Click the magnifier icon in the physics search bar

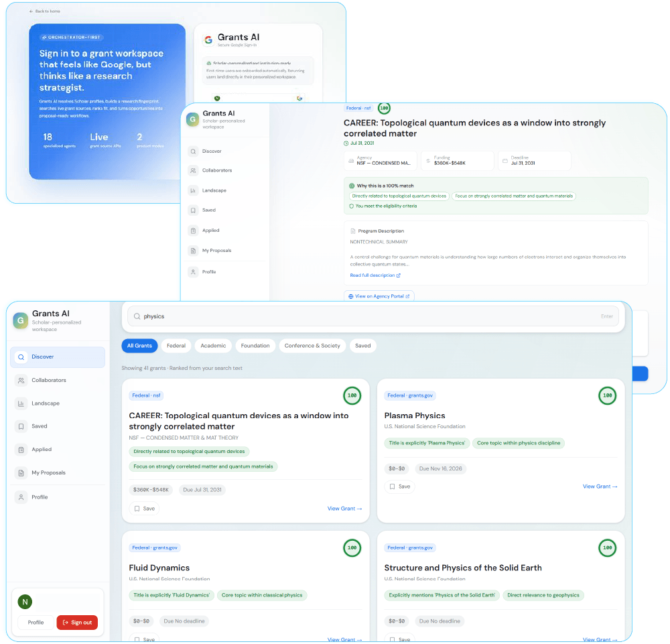coord(137,316)
